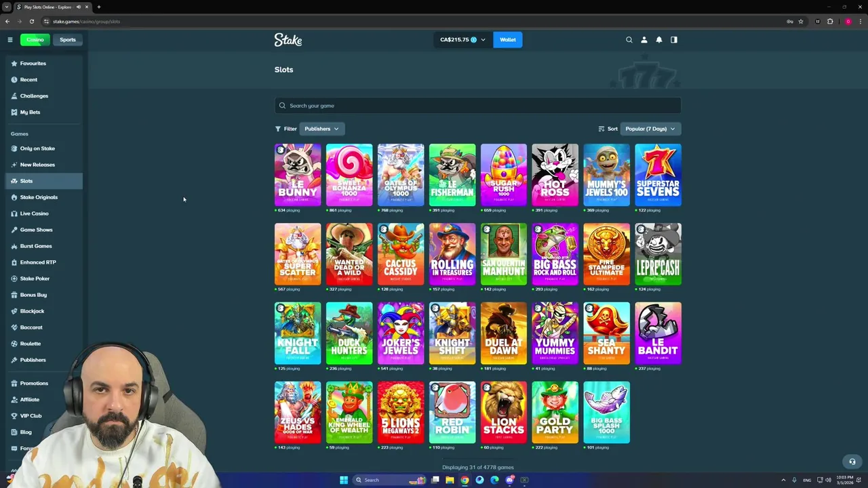This screenshot has height=488, width=868.
Task: Open Windows Start menu
Action: pyautogui.click(x=344, y=480)
